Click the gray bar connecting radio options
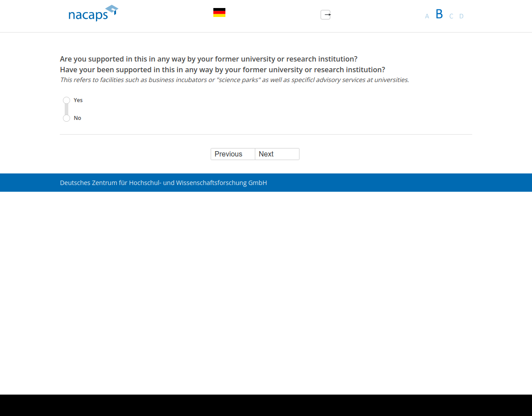532x416 pixels. click(66, 109)
